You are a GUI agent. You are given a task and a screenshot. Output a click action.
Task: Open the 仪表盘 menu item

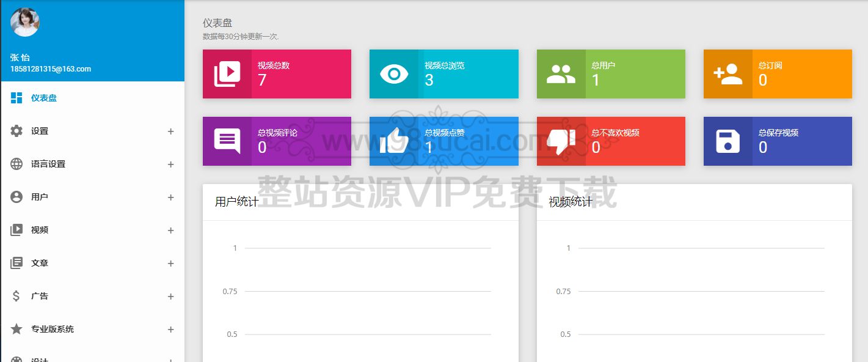pyautogui.click(x=43, y=97)
